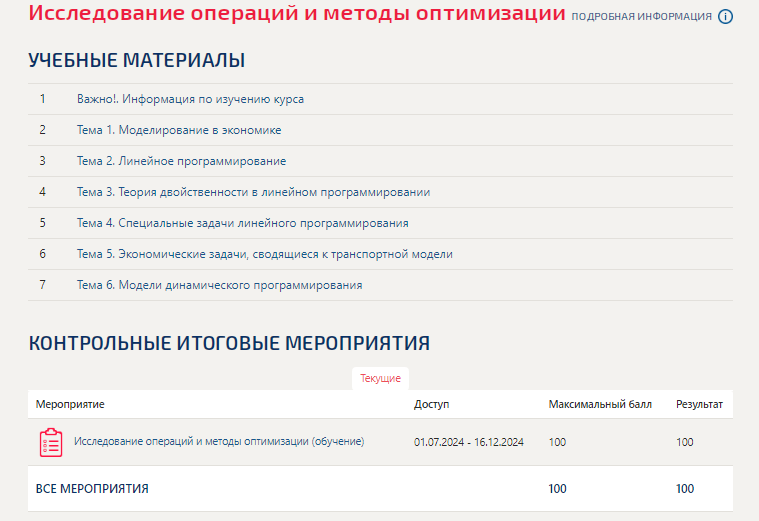Click the access dates 01.07.2024 - 16.12.2024
The image size is (759, 521).
click(468, 442)
